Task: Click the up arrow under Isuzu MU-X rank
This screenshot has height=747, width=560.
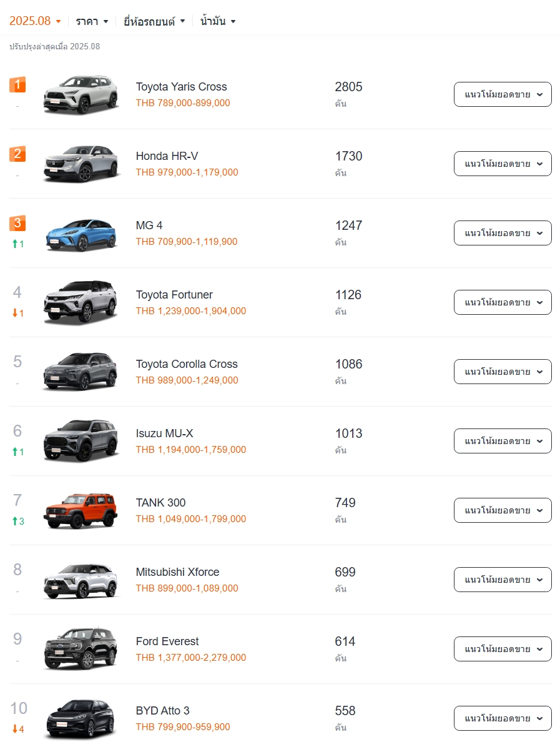Action: pos(15,452)
